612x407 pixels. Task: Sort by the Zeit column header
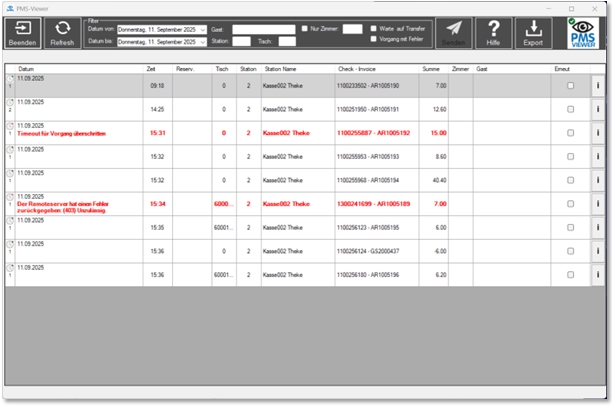(152, 68)
